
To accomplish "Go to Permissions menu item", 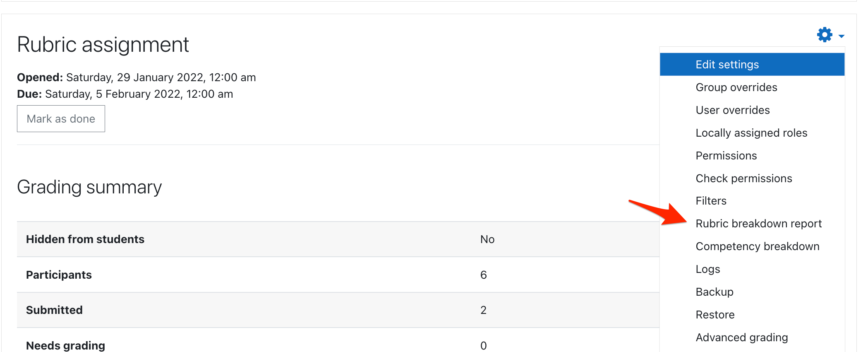I will pyautogui.click(x=726, y=156).
